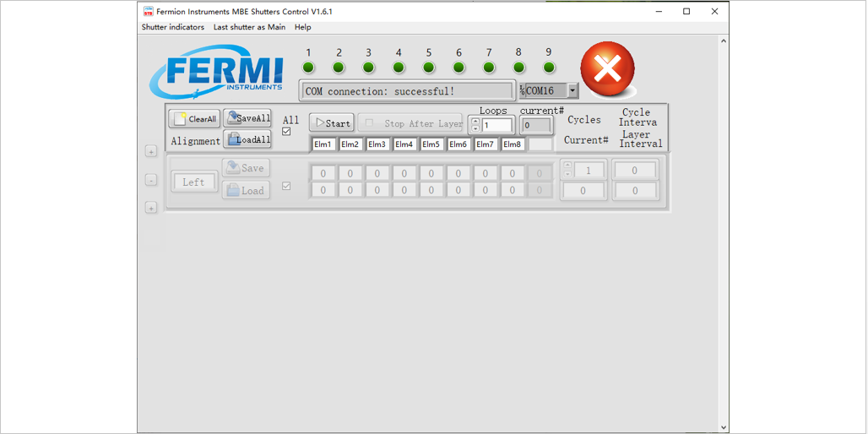868x434 pixels.
Task: Click shutter indicator light 9
Action: [x=549, y=68]
